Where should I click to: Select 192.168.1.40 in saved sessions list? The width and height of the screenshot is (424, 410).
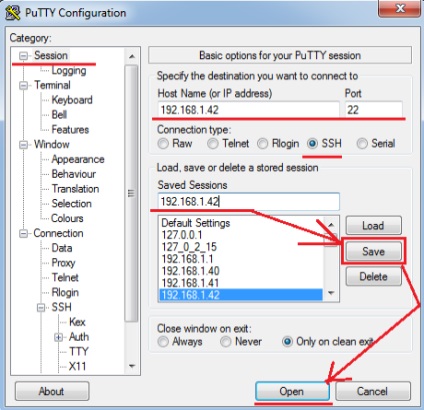click(x=190, y=271)
